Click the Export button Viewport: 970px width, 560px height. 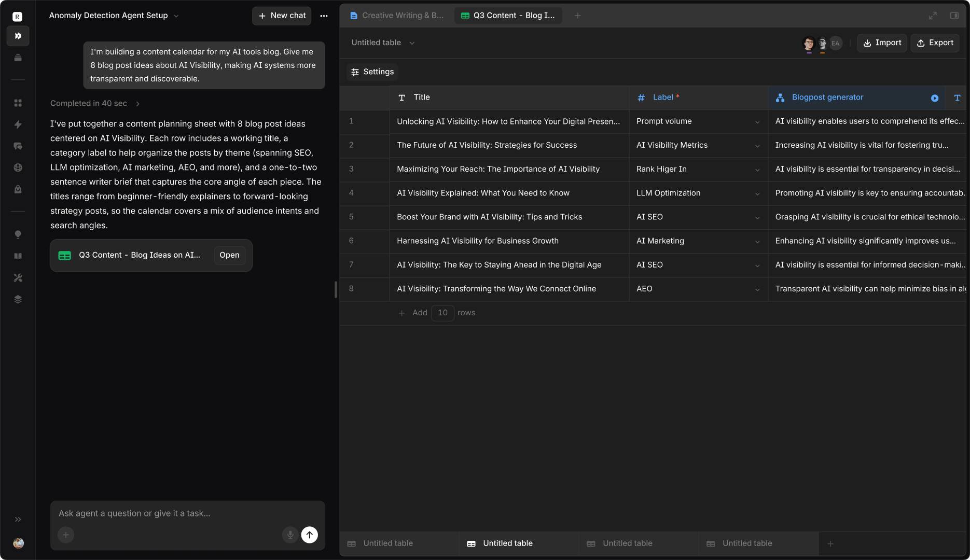tap(935, 43)
